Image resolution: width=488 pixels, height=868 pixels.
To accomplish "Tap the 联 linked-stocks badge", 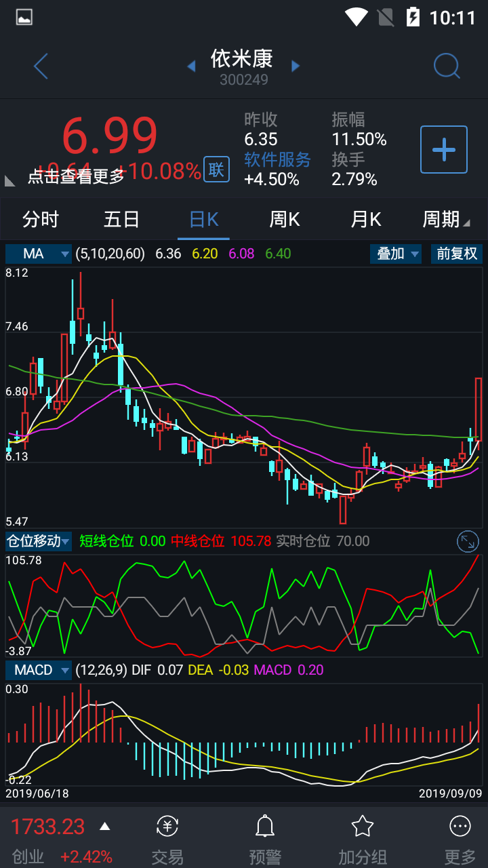I will (x=216, y=170).
